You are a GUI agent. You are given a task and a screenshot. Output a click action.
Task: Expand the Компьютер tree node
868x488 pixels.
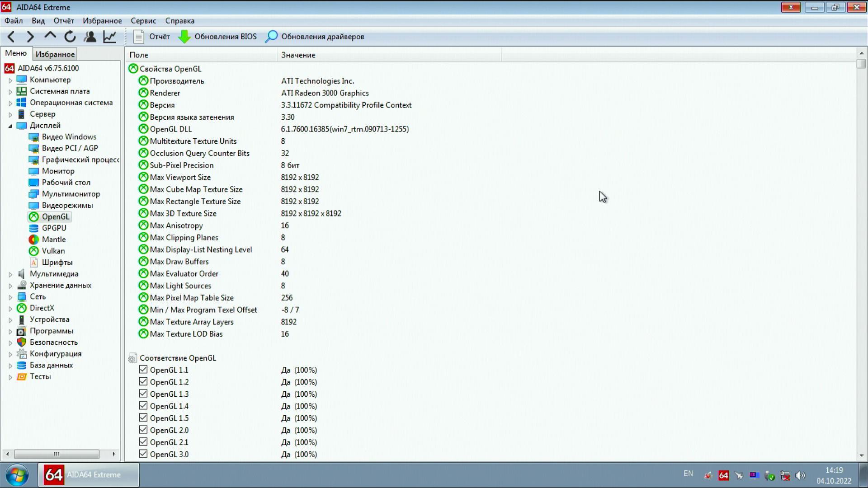coord(10,80)
